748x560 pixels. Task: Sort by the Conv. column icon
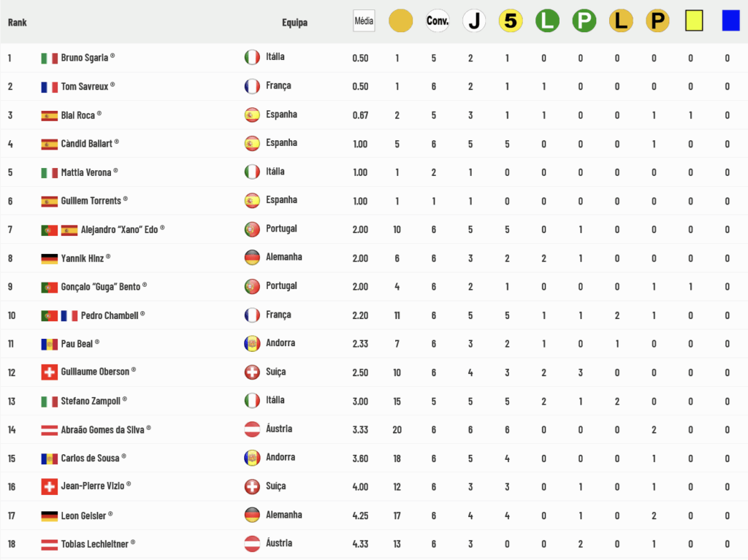pos(438,21)
